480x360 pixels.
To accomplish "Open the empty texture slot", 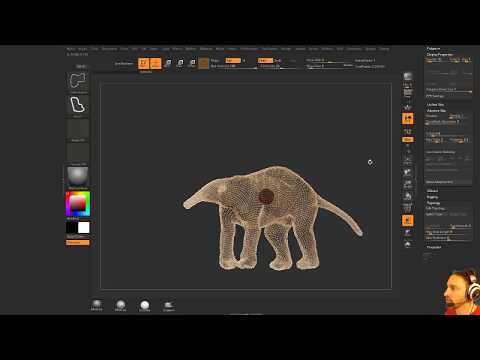I will pos(78,153).
